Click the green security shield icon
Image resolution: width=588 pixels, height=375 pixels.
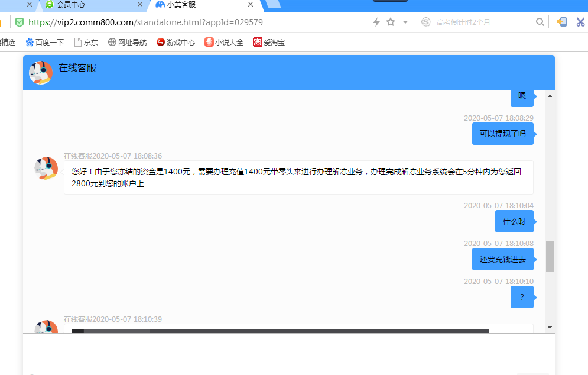(19, 22)
